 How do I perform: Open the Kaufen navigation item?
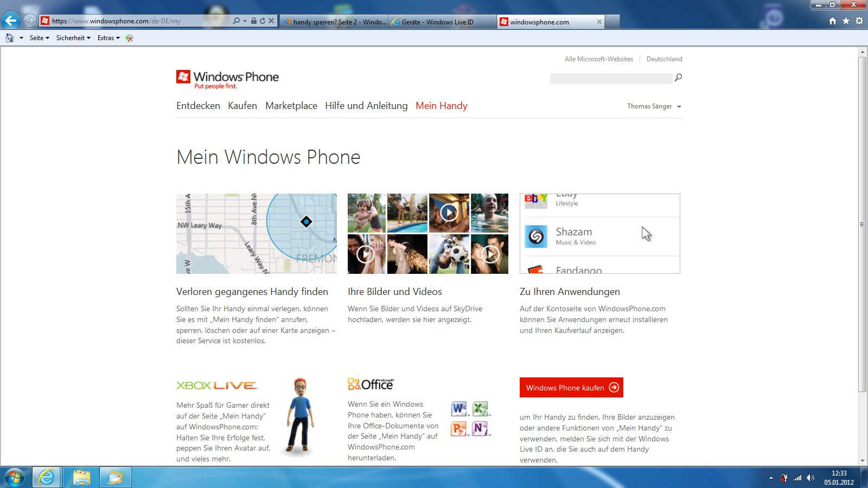click(x=242, y=106)
